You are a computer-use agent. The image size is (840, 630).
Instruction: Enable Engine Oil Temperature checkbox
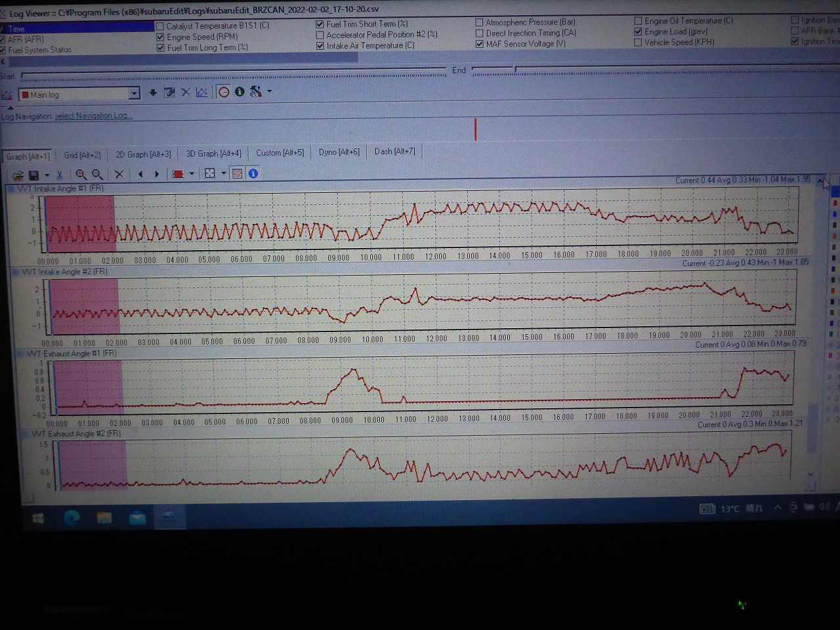638,21
